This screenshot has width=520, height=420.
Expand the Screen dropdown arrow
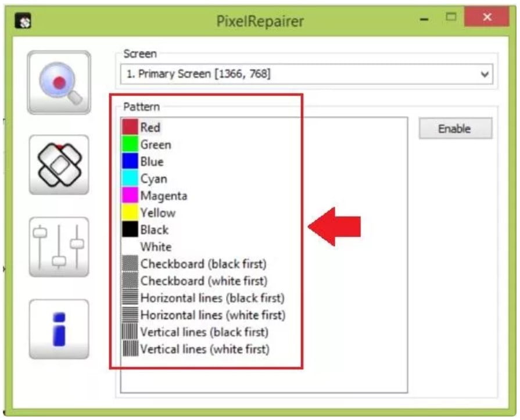point(485,74)
